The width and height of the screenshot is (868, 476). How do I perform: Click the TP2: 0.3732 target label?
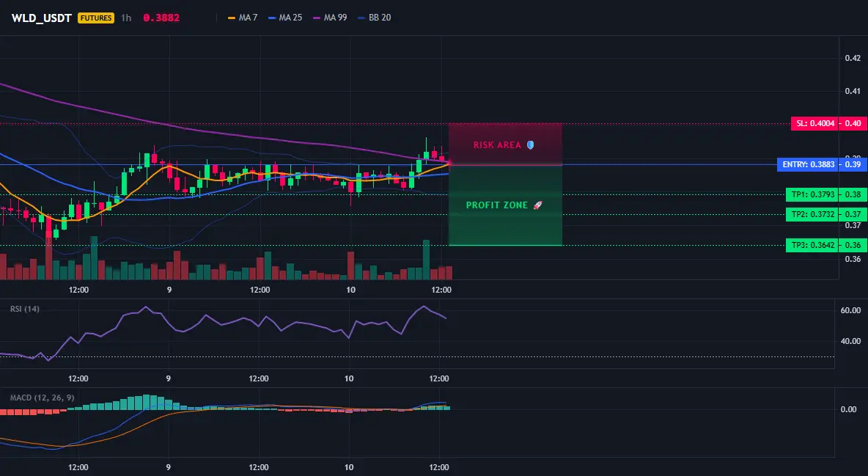click(812, 214)
